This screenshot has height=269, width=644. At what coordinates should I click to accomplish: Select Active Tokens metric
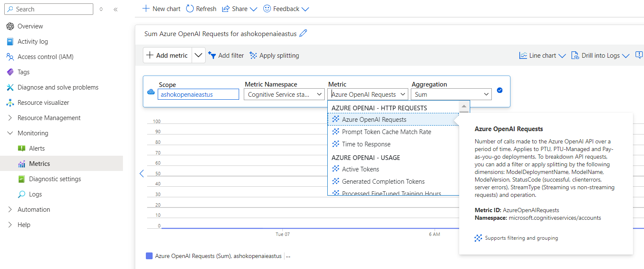coord(393,169)
